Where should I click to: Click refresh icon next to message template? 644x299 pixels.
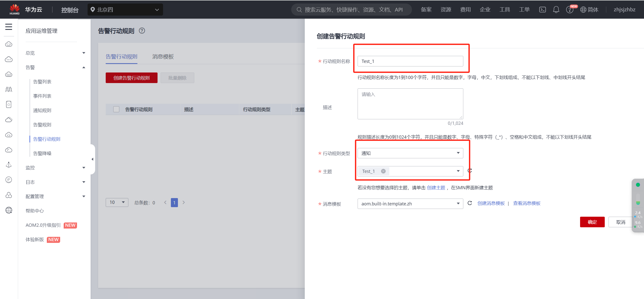coord(470,203)
